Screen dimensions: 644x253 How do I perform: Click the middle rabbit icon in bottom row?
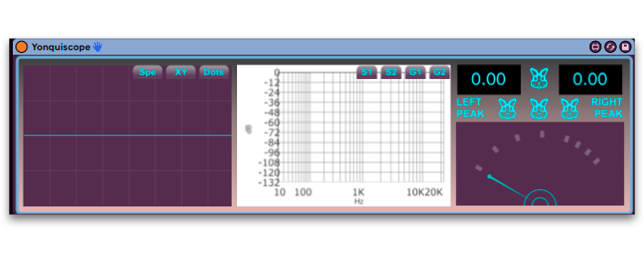pos(539,109)
